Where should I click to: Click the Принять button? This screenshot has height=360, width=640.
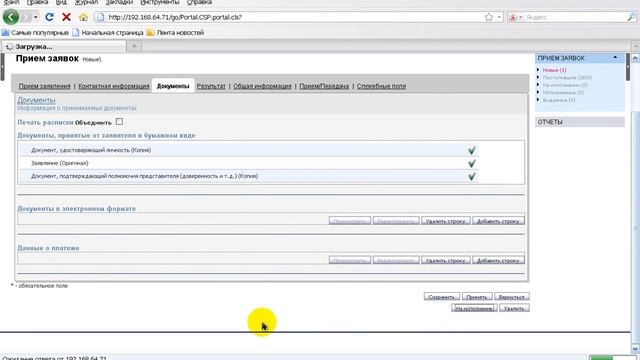477,297
